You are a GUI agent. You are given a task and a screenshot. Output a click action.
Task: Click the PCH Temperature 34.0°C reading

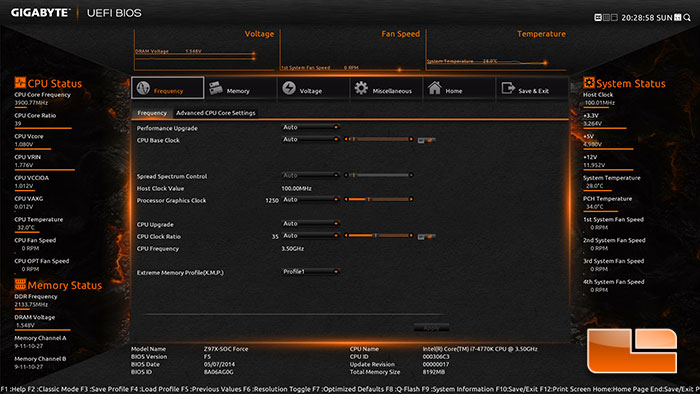(595, 207)
